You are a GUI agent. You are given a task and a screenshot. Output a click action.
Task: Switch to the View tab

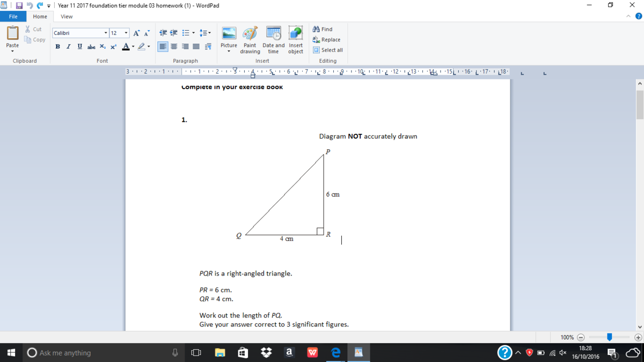(x=67, y=17)
